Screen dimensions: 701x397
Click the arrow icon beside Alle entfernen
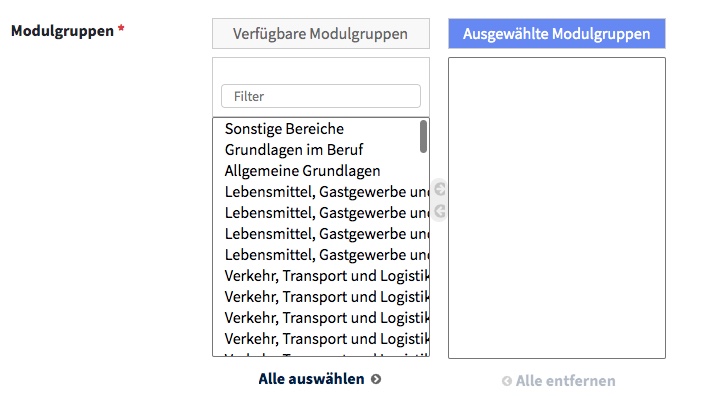[507, 381]
